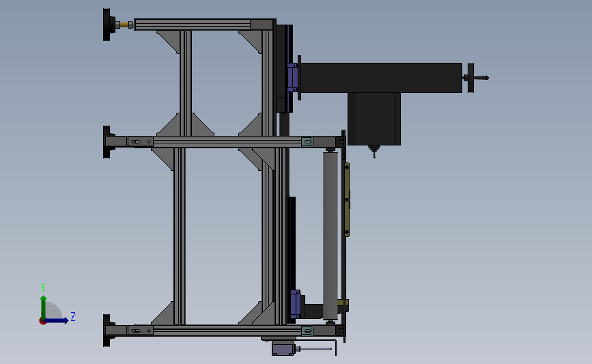Select the brass threaded spindle at top left
The height and width of the screenshot is (364, 592).
tap(124, 25)
